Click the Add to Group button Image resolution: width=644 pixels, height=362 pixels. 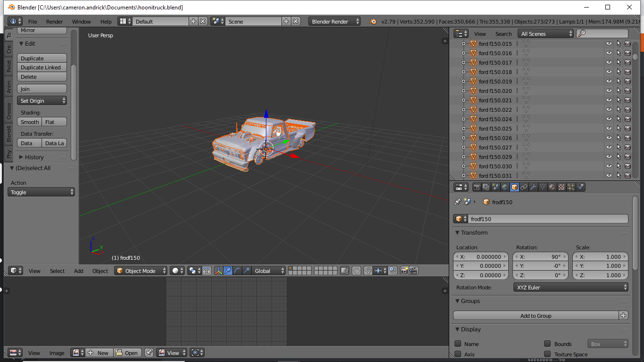point(536,316)
